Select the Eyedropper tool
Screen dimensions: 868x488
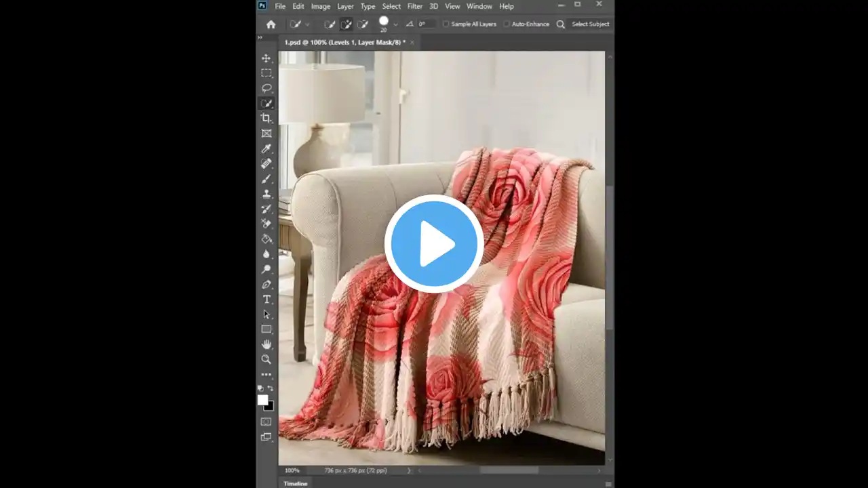(267, 148)
